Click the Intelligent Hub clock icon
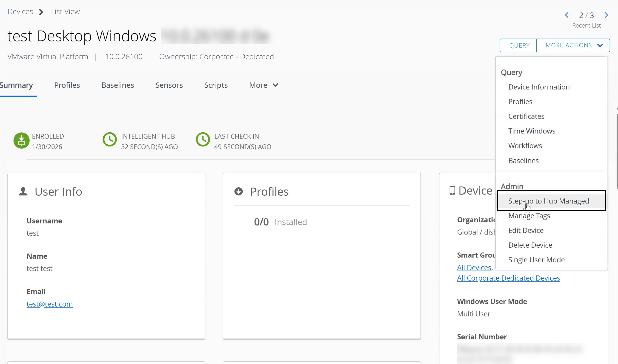Screen dimensions: 618x364 [109, 140]
